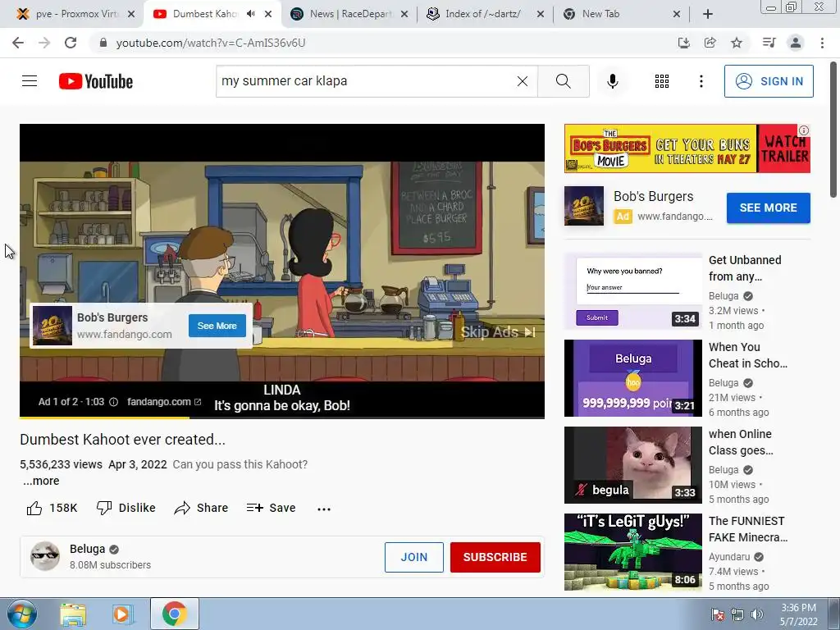Click the Action Center flag tray icon
This screenshot has height=630, width=840.
[718, 614]
